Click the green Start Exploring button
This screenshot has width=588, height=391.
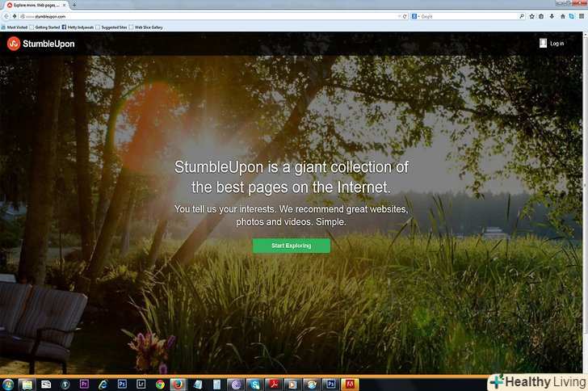292,246
